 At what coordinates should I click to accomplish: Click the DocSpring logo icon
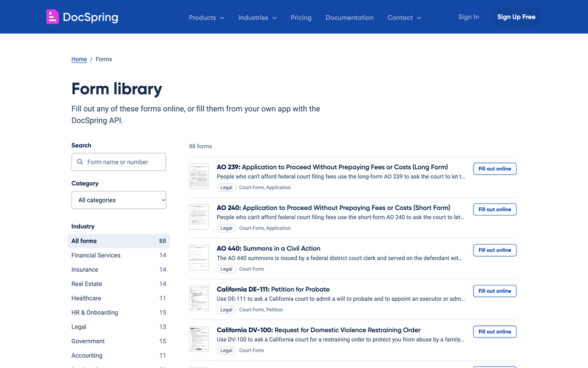click(x=52, y=17)
